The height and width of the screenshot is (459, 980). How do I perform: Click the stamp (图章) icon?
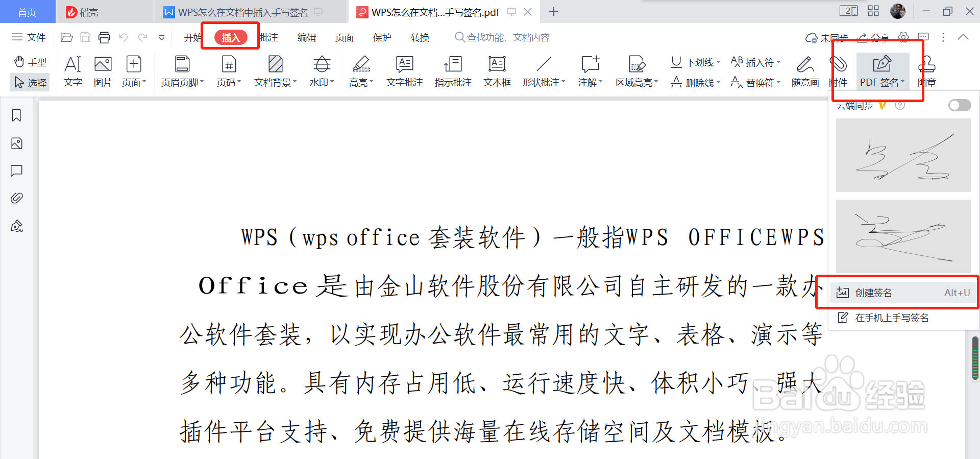[x=926, y=71]
